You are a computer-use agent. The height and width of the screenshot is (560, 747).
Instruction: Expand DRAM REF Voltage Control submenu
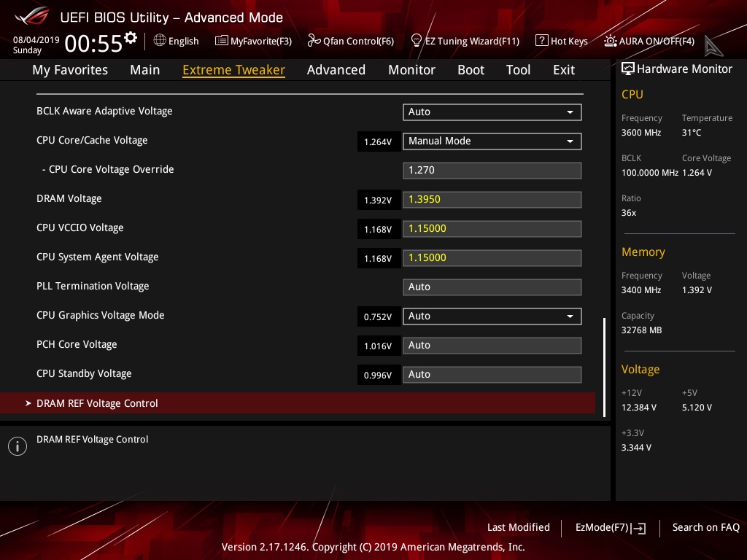pyautogui.click(x=298, y=403)
